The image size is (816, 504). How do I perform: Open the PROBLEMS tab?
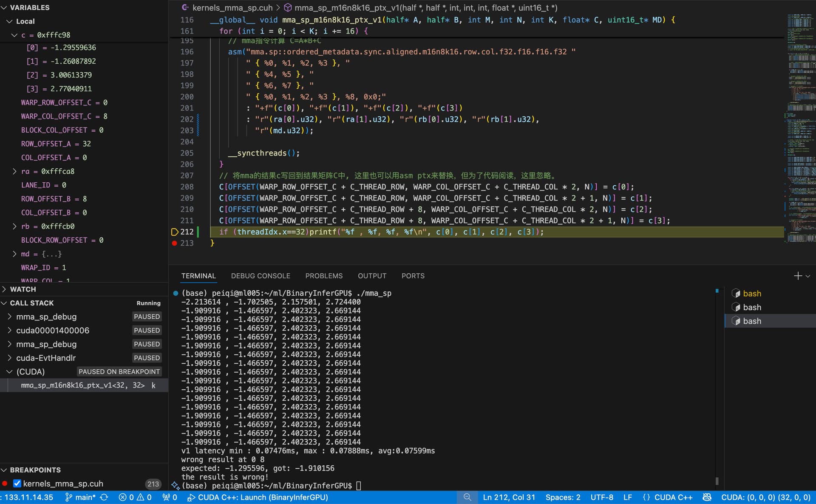323,276
